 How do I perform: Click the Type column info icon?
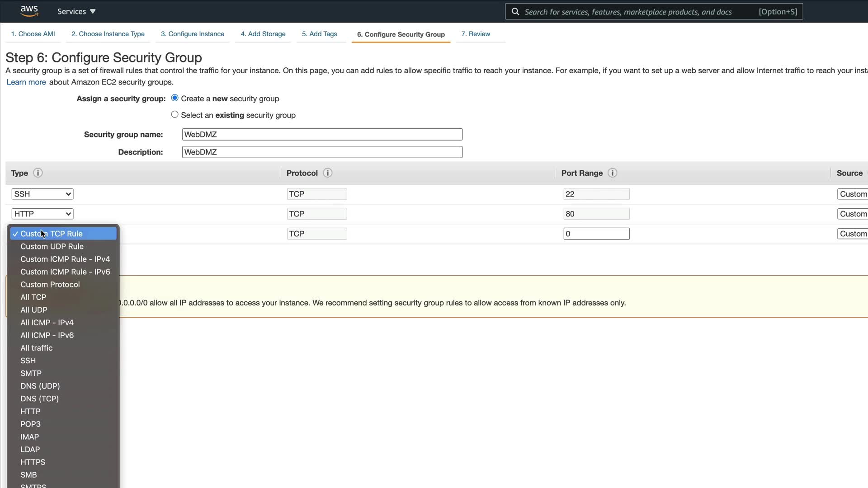click(x=38, y=173)
